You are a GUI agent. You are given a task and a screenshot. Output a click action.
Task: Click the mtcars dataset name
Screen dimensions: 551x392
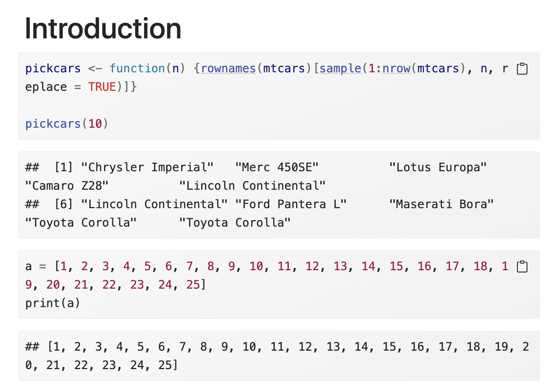(283, 68)
